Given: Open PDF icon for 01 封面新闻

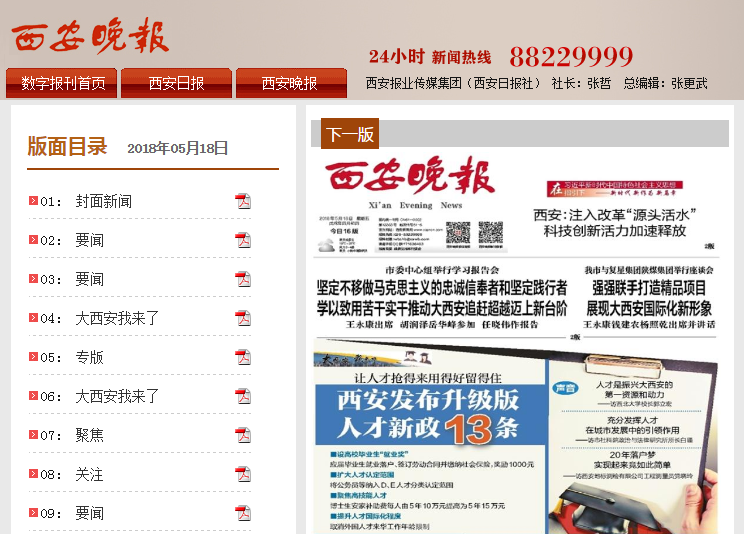Looking at the screenshot, I should pyautogui.click(x=243, y=201).
